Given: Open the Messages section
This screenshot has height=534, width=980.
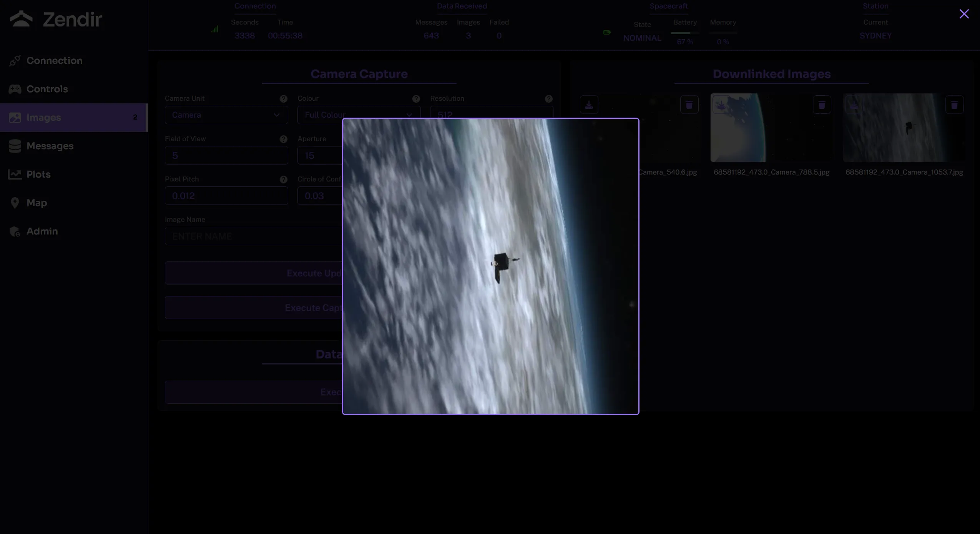Looking at the screenshot, I should (50, 146).
